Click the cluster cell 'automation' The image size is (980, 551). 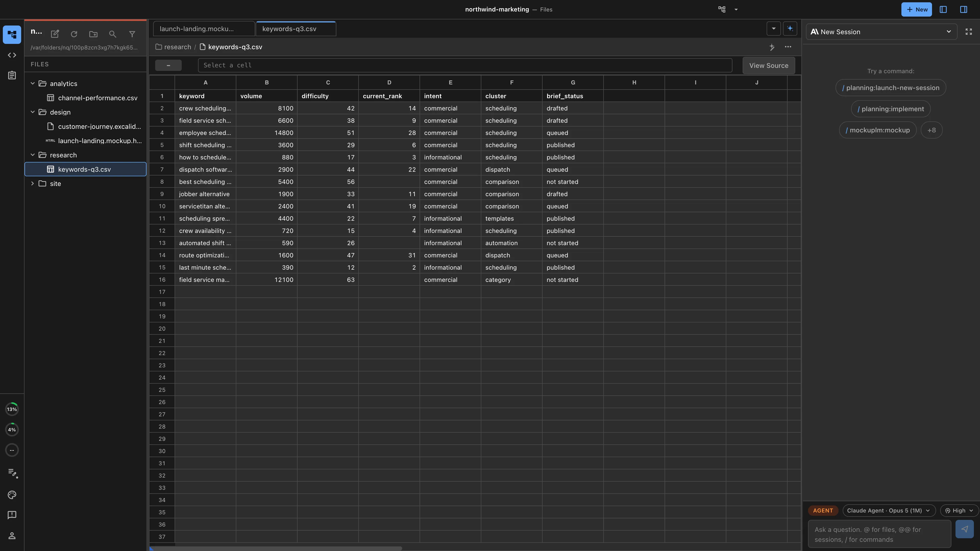512,243
